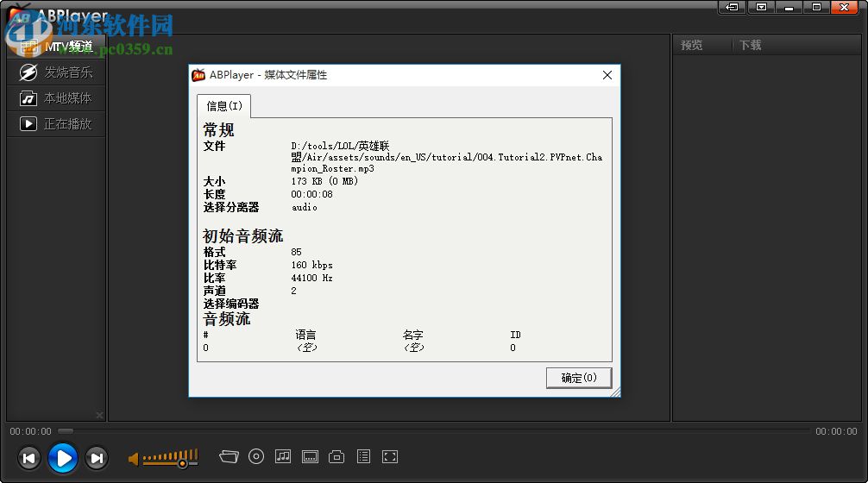The width and height of the screenshot is (868, 483).
Task: Start playback with the blue play button
Action: point(62,458)
